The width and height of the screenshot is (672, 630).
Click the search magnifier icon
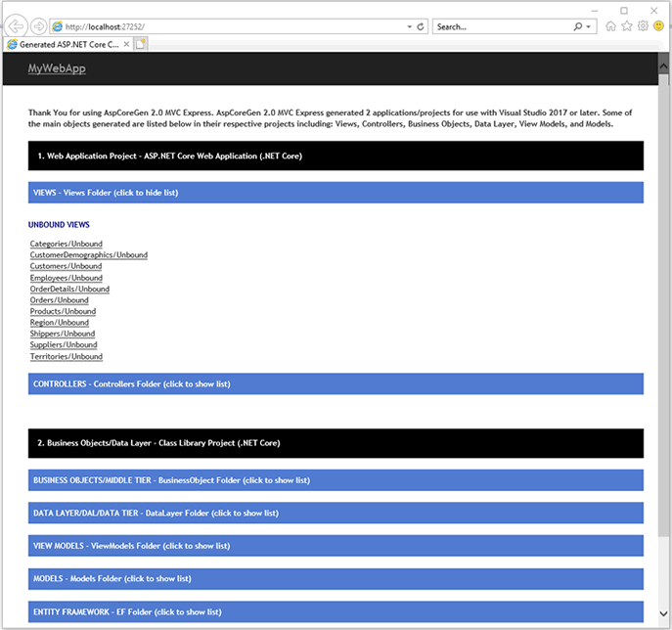point(578,26)
